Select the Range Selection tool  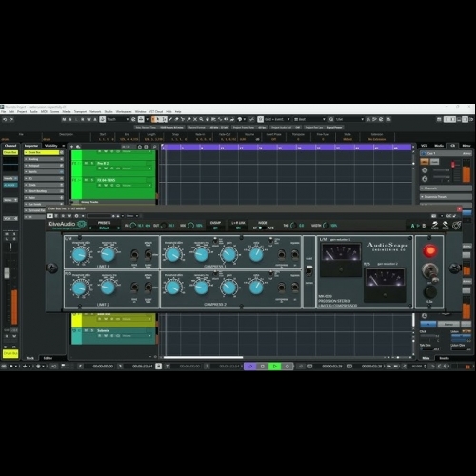[x=165, y=119]
